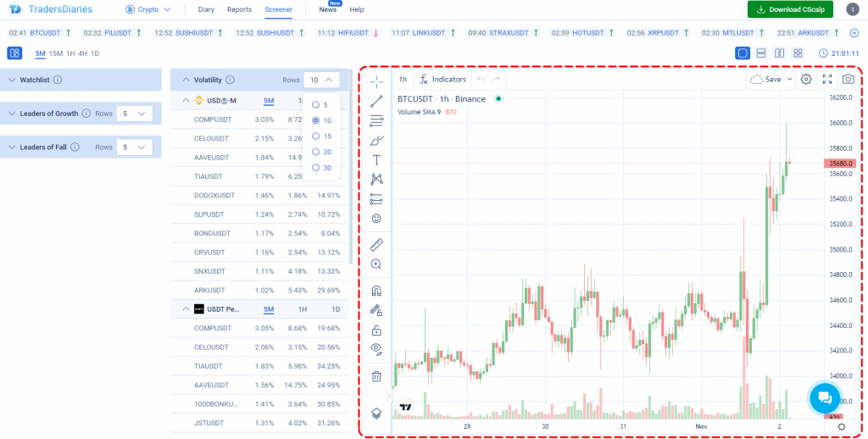Select the 5 rows radio option
The image size is (868, 439).
pos(316,105)
